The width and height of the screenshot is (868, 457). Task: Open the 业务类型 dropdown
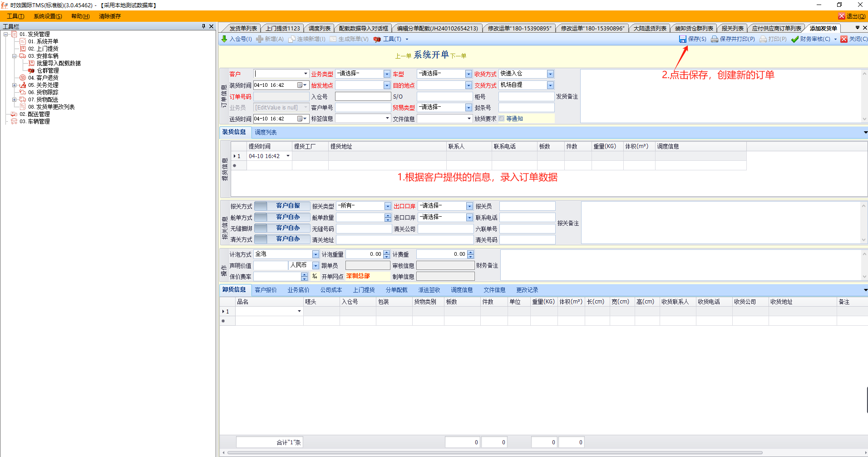pos(387,74)
